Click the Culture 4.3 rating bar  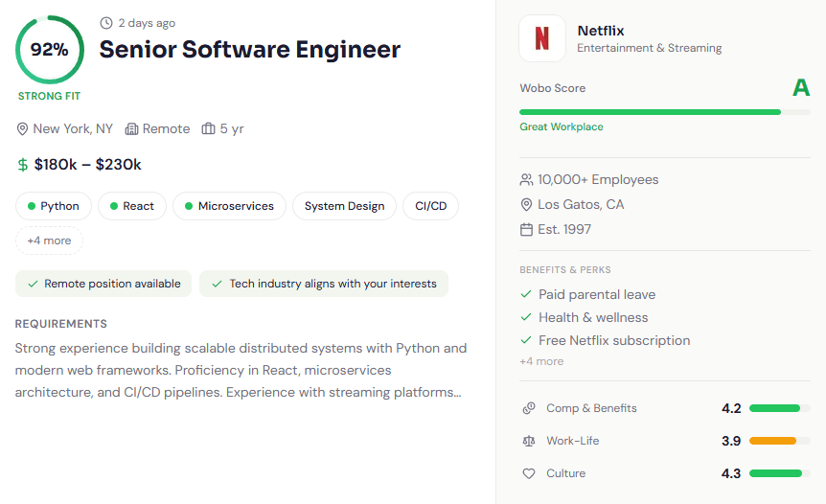coord(780,473)
